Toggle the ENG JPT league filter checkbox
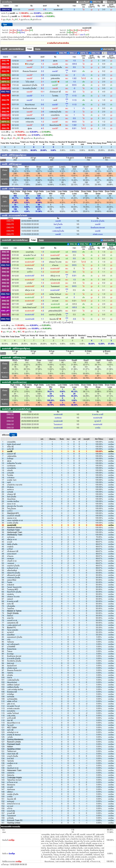Screen dimensions: 116x868 (x=91, y=244)
